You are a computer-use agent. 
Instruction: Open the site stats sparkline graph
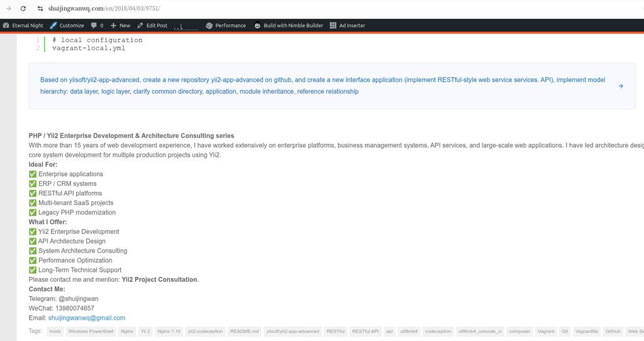click(x=186, y=25)
